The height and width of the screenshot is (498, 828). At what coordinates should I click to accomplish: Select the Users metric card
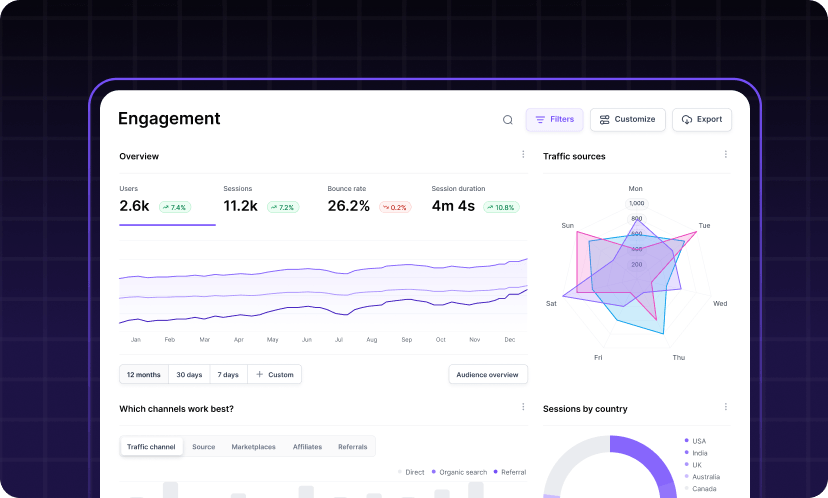pyautogui.click(x=166, y=200)
